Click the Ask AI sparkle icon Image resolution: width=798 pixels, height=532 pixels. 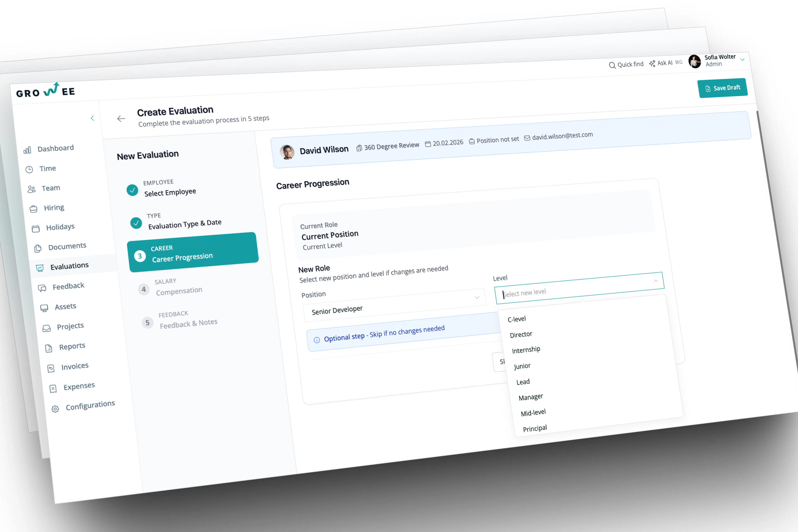652,63
